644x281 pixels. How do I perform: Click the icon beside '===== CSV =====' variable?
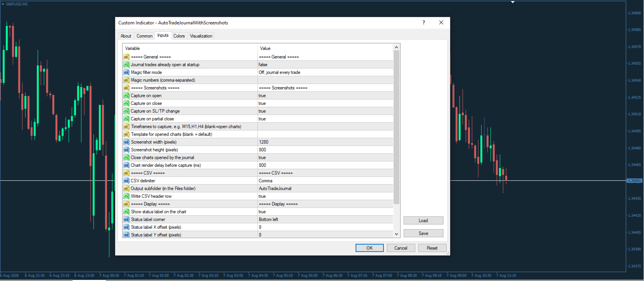126,173
